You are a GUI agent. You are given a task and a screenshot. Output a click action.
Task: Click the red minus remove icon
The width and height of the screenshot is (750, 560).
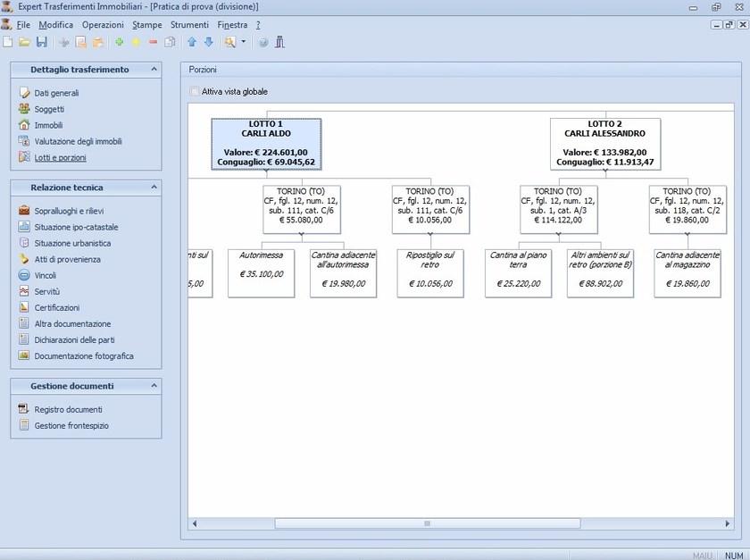tap(153, 42)
